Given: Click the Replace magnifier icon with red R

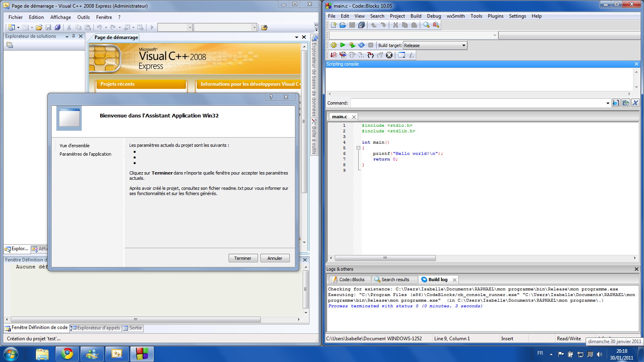Looking at the screenshot, I should [436, 25].
